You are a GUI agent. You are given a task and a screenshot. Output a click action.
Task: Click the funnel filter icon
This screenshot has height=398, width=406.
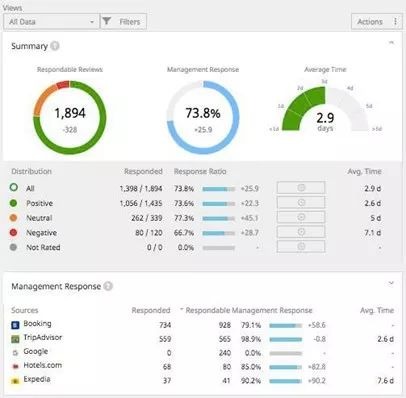(x=107, y=21)
